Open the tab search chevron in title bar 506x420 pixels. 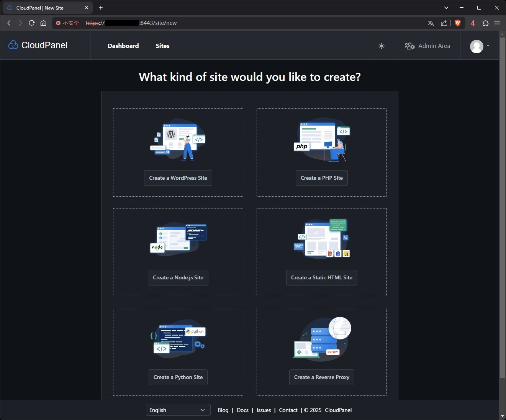pyautogui.click(x=446, y=8)
